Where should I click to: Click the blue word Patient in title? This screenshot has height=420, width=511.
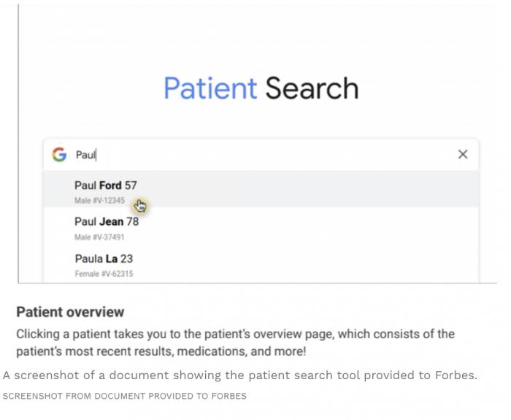click(x=210, y=88)
